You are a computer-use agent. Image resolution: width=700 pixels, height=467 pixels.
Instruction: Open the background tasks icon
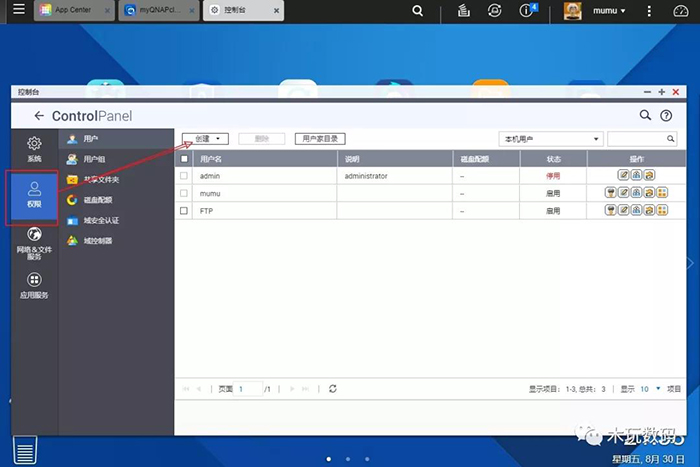coord(464,10)
